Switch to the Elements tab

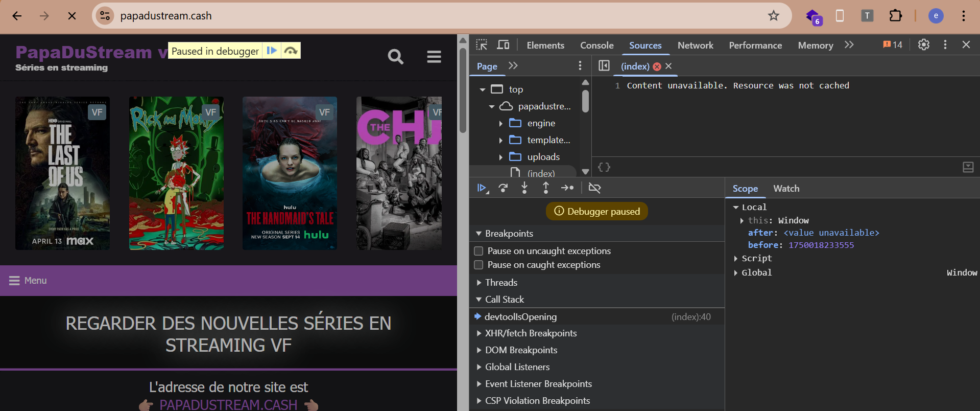[x=545, y=45]
